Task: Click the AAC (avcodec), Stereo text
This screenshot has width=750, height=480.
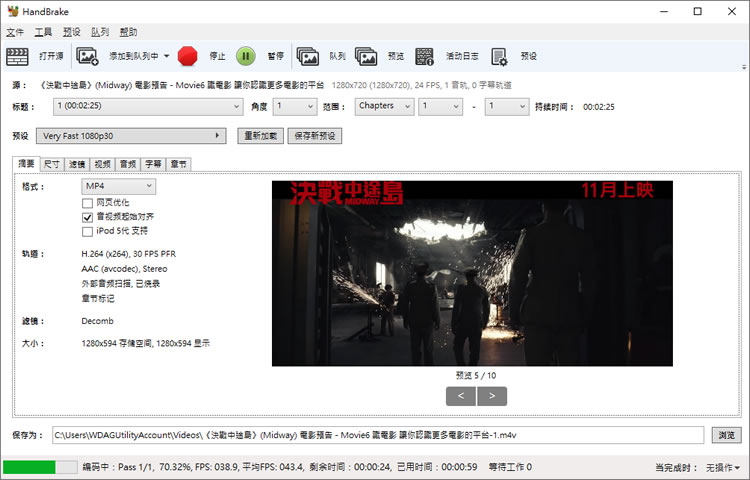Action: (124, 269)
